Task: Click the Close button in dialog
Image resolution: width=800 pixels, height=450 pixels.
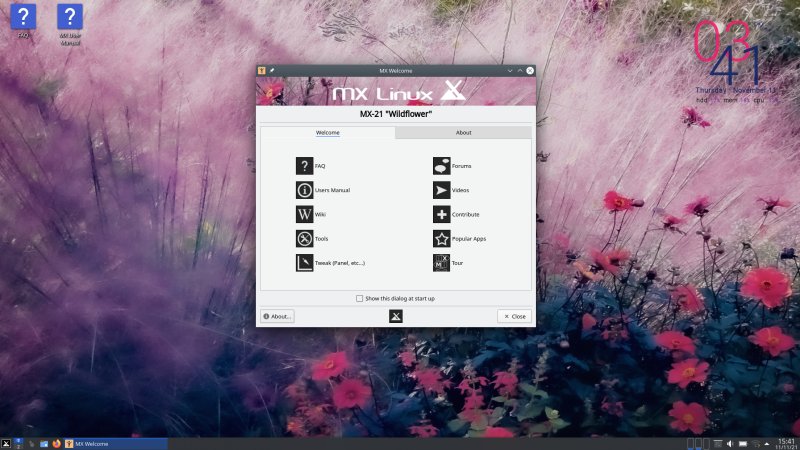Action: (x=514, y=316)
